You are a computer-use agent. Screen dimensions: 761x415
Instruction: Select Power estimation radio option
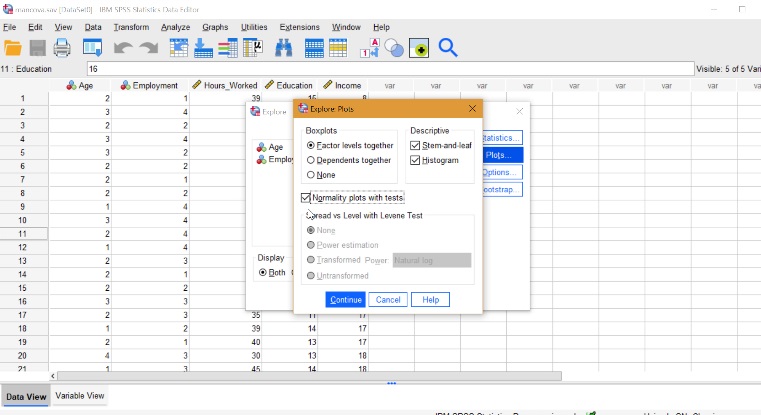pos(311,245)
